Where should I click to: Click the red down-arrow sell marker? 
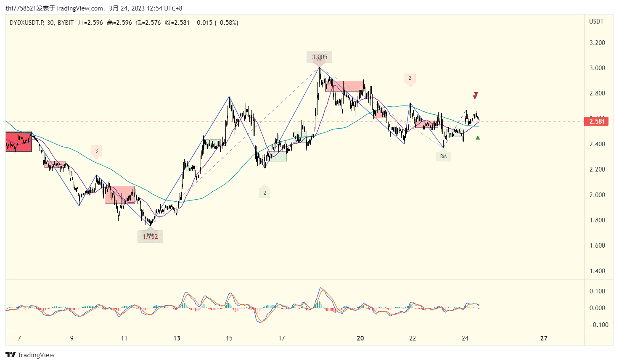click(x=476, y=95)
